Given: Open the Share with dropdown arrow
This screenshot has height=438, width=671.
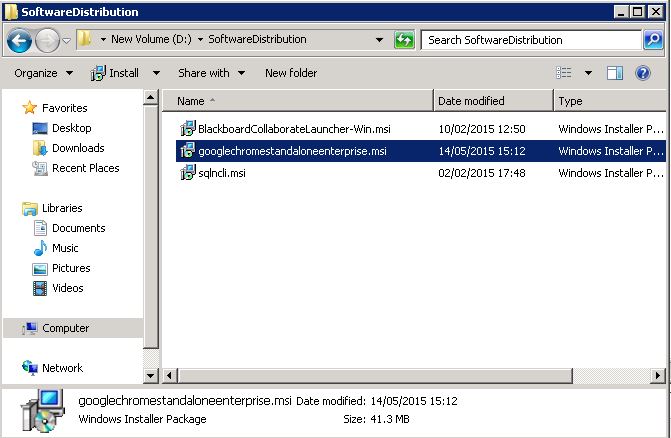Looking at the screenshot, I should click(x=241, y=73).
